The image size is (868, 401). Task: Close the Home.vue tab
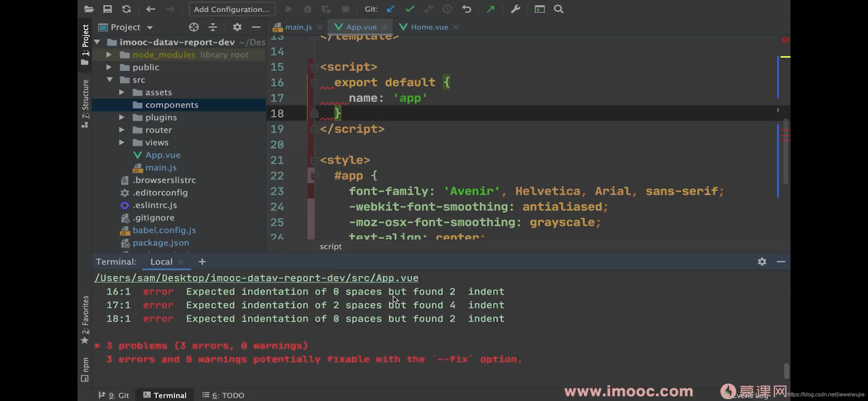click(456, 27)
